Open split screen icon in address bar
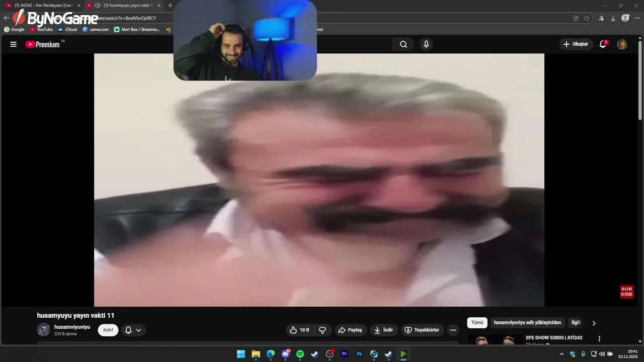 pyautogui.click(x=576, y=18)
